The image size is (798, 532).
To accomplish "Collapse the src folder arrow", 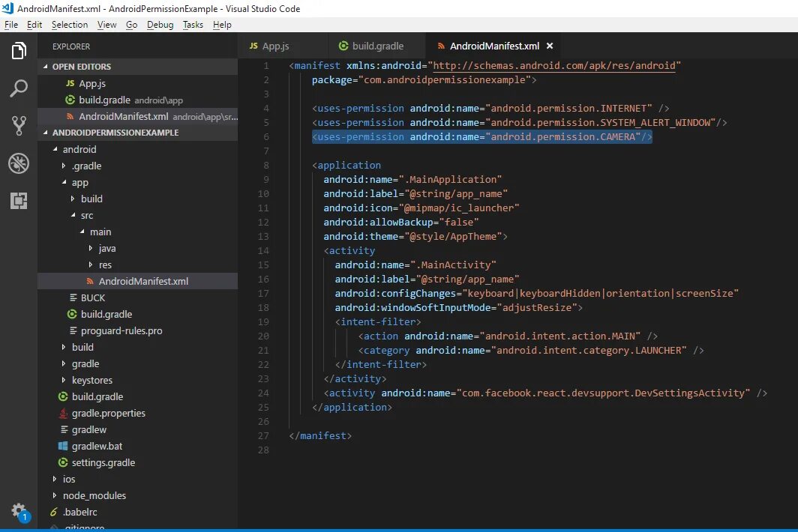I will point(73,215).
